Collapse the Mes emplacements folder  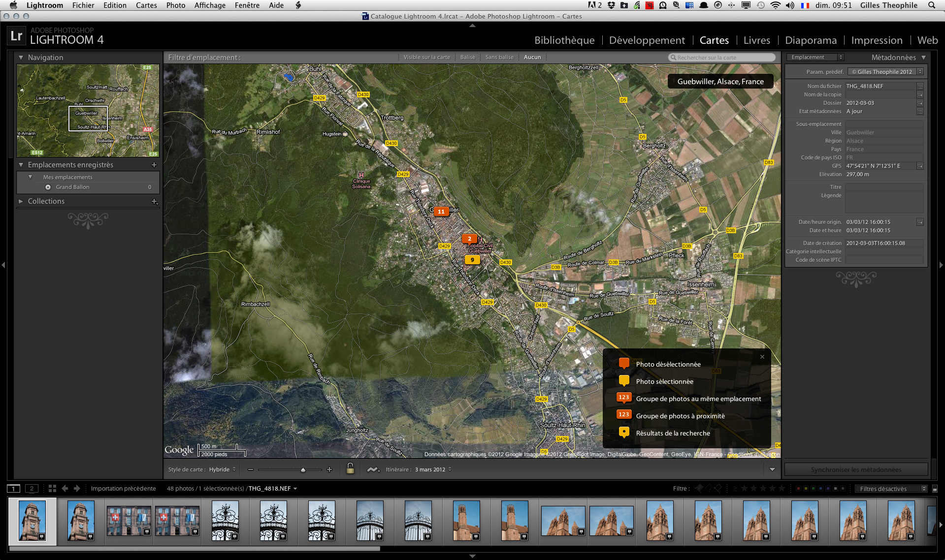[31, 177]
